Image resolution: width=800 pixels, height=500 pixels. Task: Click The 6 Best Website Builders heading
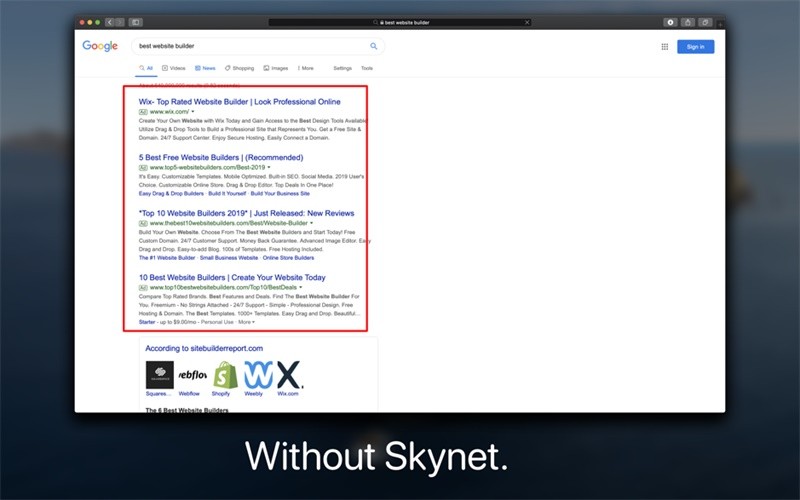pyautogui.click(x=187, y=410)
